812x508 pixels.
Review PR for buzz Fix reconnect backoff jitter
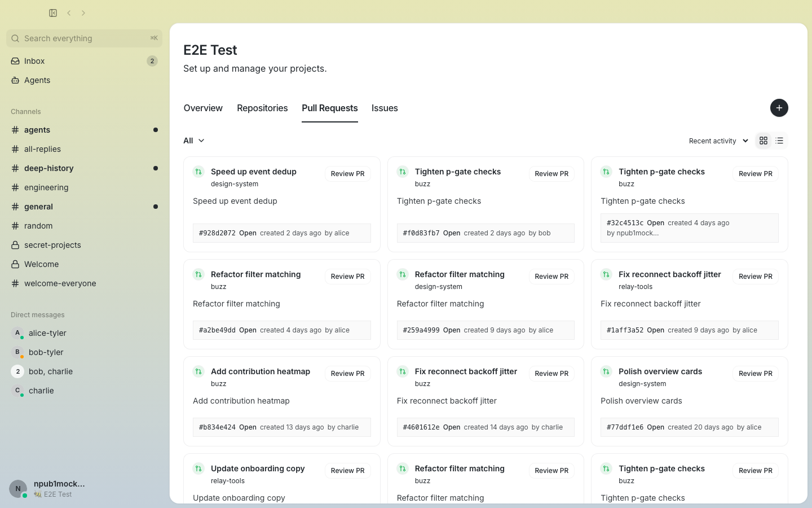pos(551,374)
